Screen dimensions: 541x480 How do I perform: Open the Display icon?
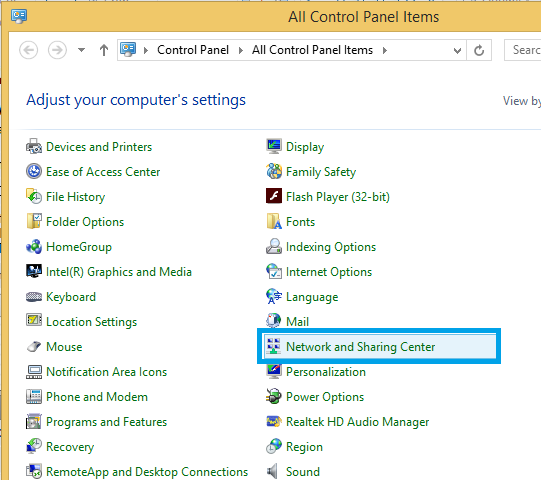tap(274, 147)
